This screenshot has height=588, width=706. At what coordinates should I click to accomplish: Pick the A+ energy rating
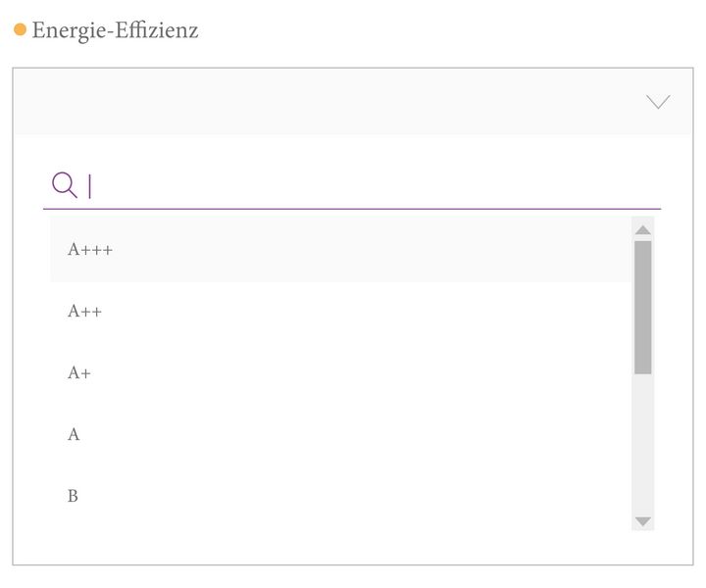[x=79, y=373]
